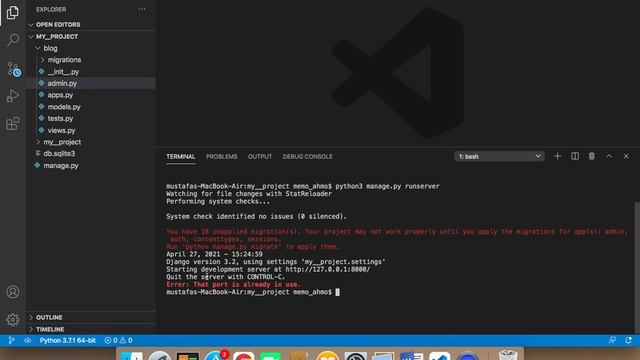The image size is (640, 360).
Task: Click the http://127.0.0.1:8000/ link in terminal
Action: (328, 269)
